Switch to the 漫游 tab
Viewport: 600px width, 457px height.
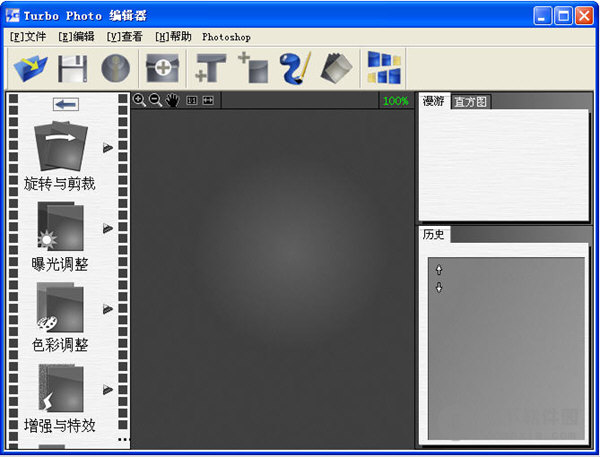click(434, 101)
